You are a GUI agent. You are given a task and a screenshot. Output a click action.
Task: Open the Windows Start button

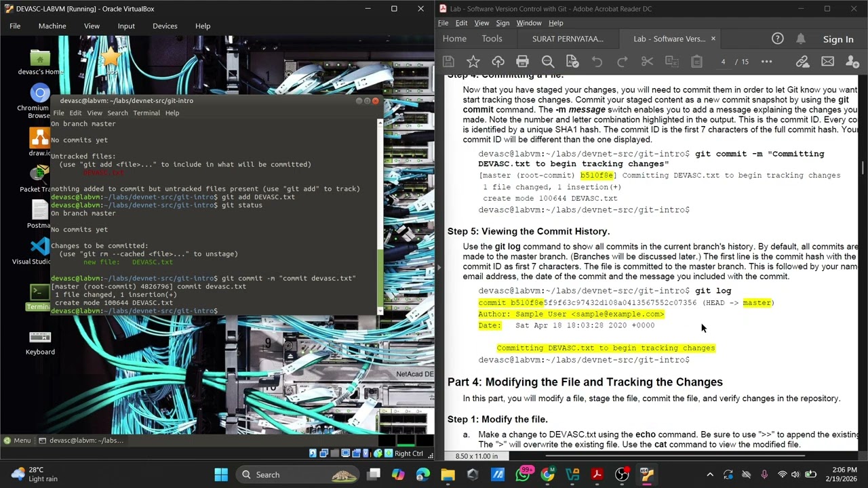tap(222, 474)
